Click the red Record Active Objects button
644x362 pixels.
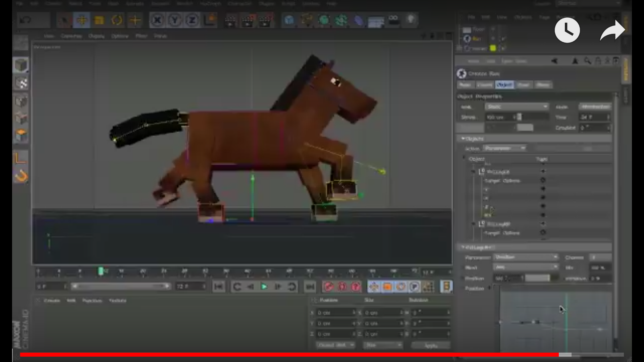coord(329,287)
